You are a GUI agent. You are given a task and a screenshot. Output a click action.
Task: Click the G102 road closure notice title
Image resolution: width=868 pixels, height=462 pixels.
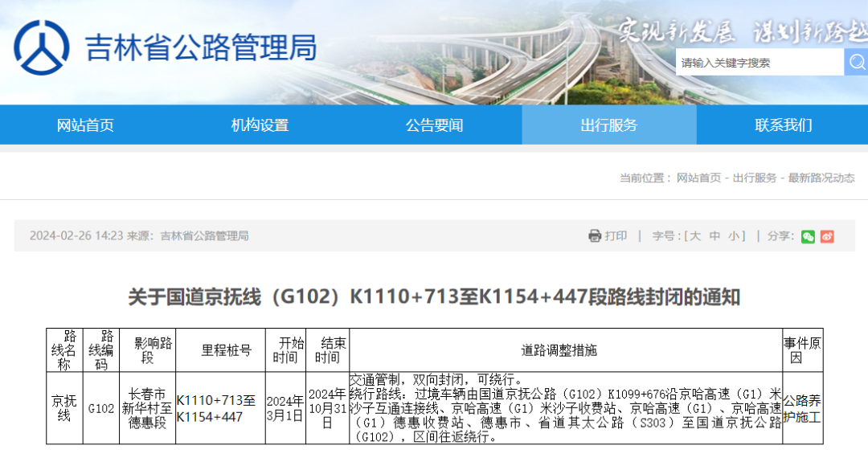434,297
